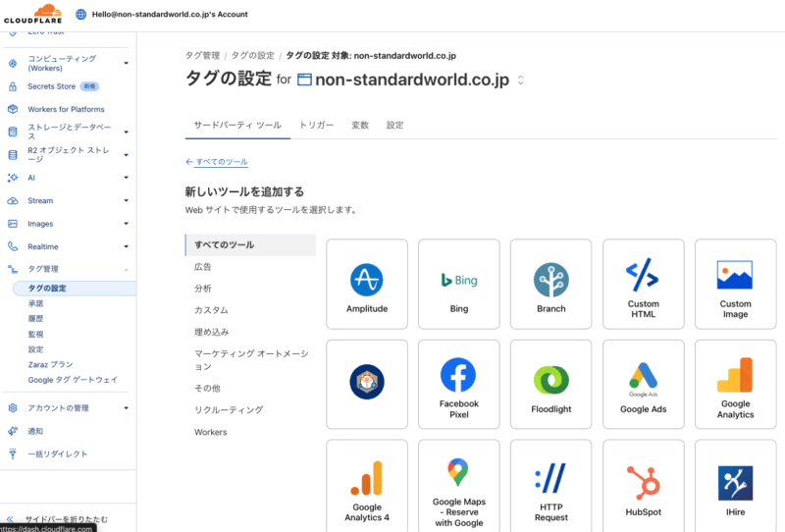Expand the AI sidebar section arrow
The height and width of the screenshot is (532, 785).
[x=127, y=178]
